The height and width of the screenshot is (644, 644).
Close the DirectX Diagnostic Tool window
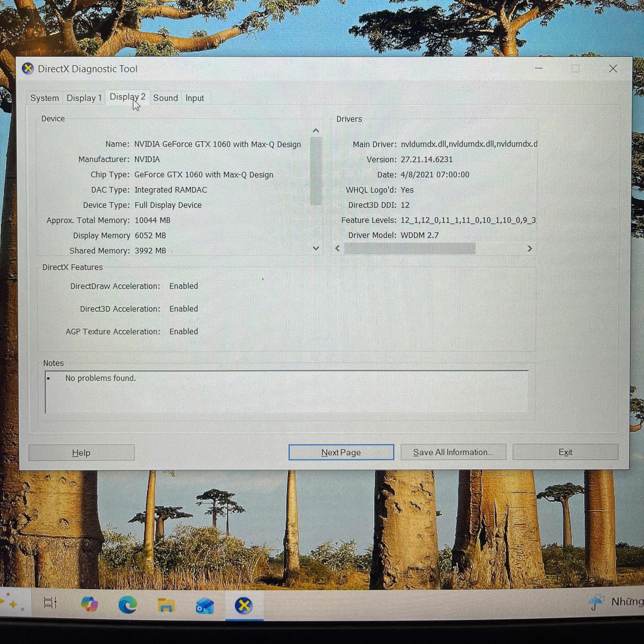point(613,69)
